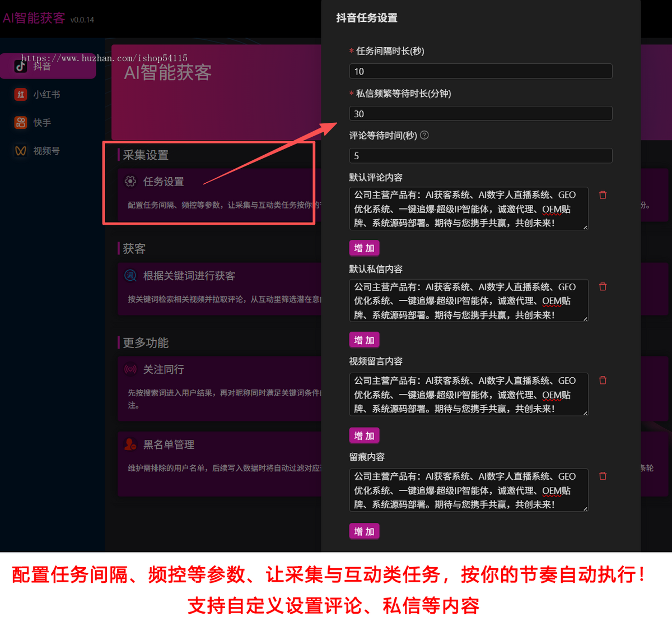This screenshot has width=672, height=626.
Task: Open the 黑名单管理 card
Action: pos(220,463)
